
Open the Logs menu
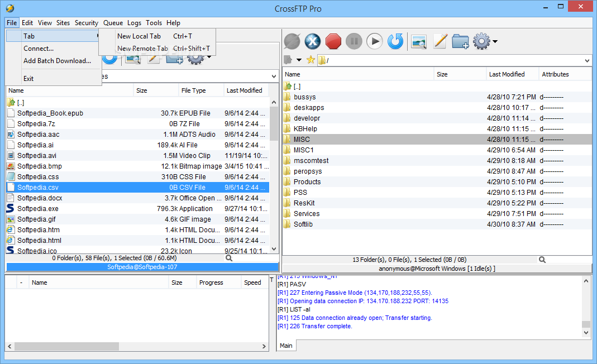pyautogui.click(x=134, y=23)
